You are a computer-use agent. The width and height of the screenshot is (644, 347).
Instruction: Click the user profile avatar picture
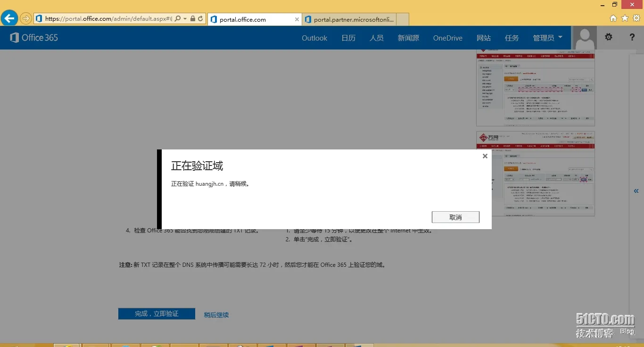coord(585,38)
